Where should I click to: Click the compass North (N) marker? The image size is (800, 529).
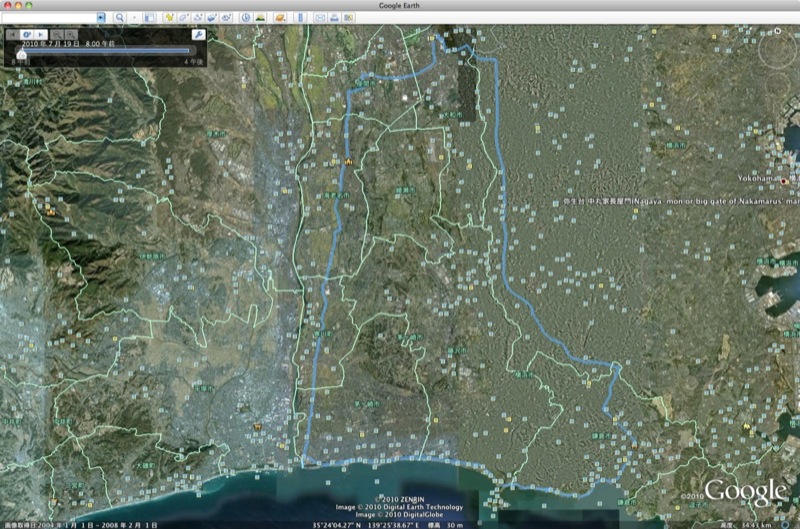point(778,31)
